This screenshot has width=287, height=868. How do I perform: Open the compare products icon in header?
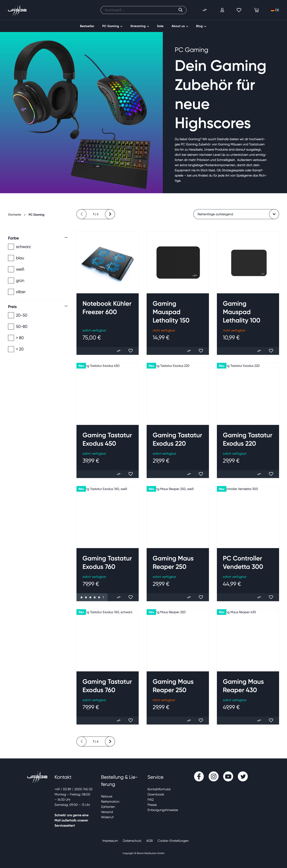point(204,10)
